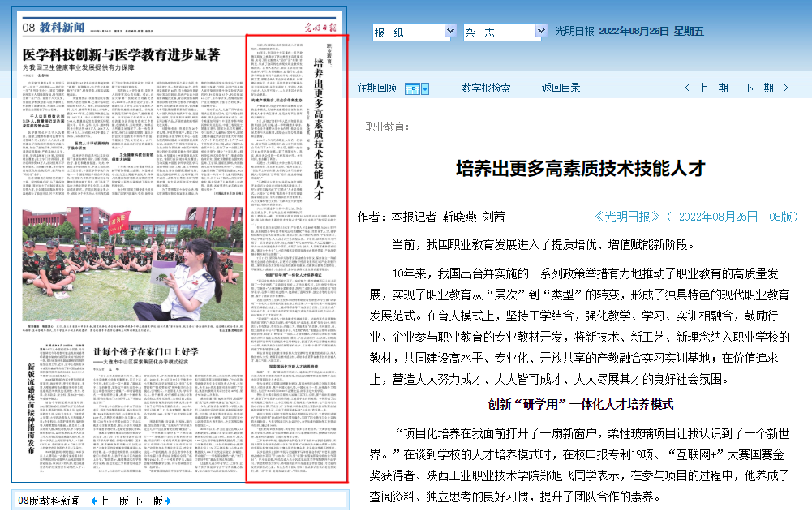This screenshot has width=812, height=516.
Task: Go to previous issue via 上一期
Action: [713, 88]
